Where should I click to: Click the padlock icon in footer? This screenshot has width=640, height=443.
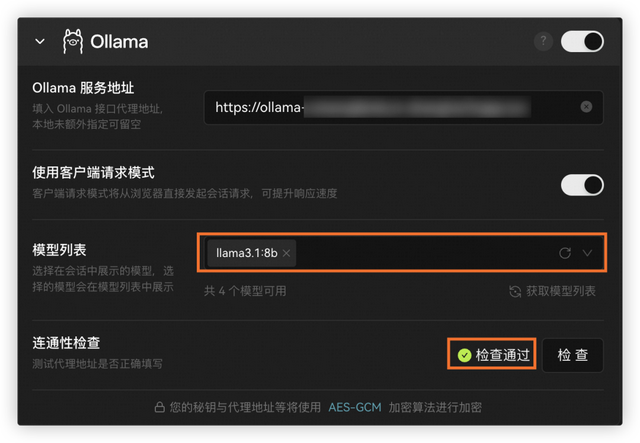[x=160, y=407]
